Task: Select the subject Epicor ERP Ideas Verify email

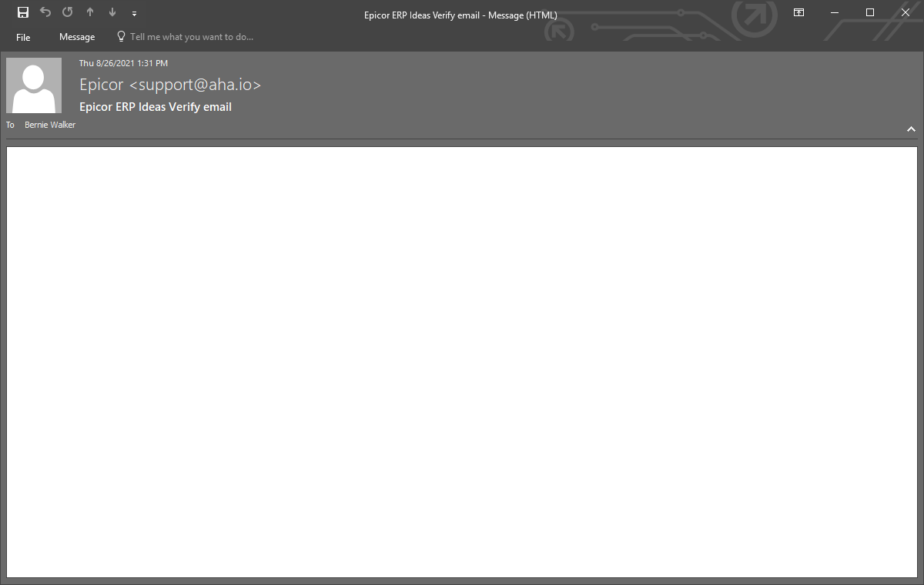Action: click(x=156, y=107)
